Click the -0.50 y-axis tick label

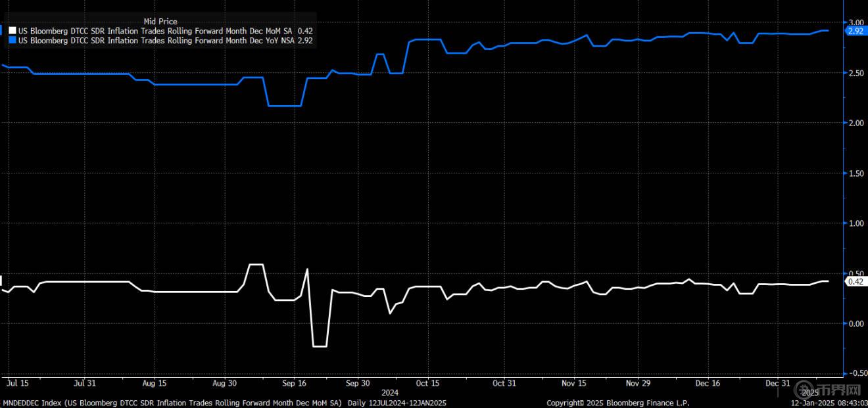point(856,373)
